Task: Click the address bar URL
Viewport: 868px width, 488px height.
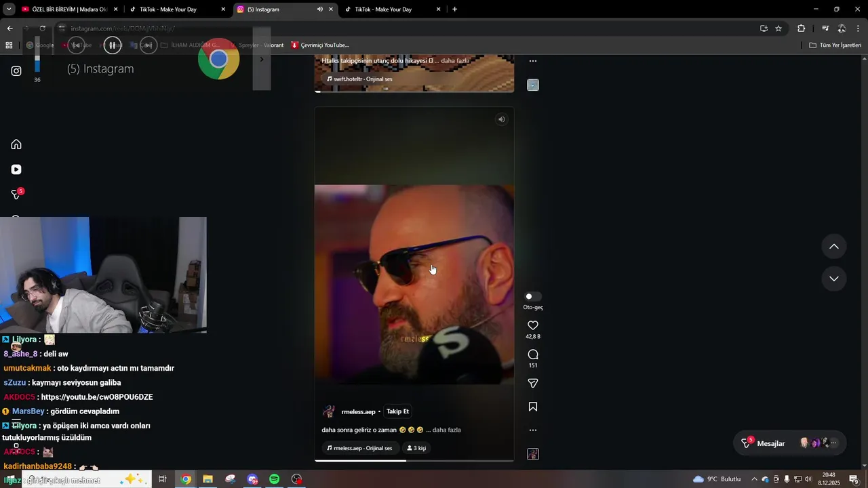Action: click(x=123, y=28)
